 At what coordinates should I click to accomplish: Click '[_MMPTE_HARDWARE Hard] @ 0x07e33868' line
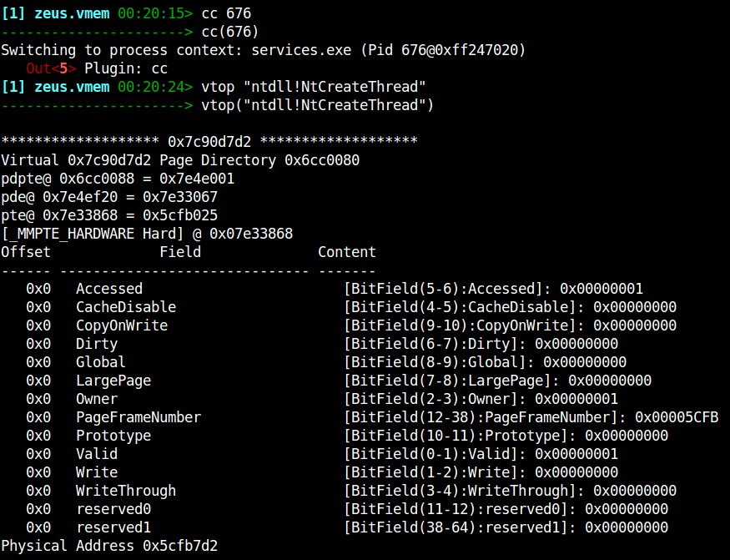click(147, 234)
